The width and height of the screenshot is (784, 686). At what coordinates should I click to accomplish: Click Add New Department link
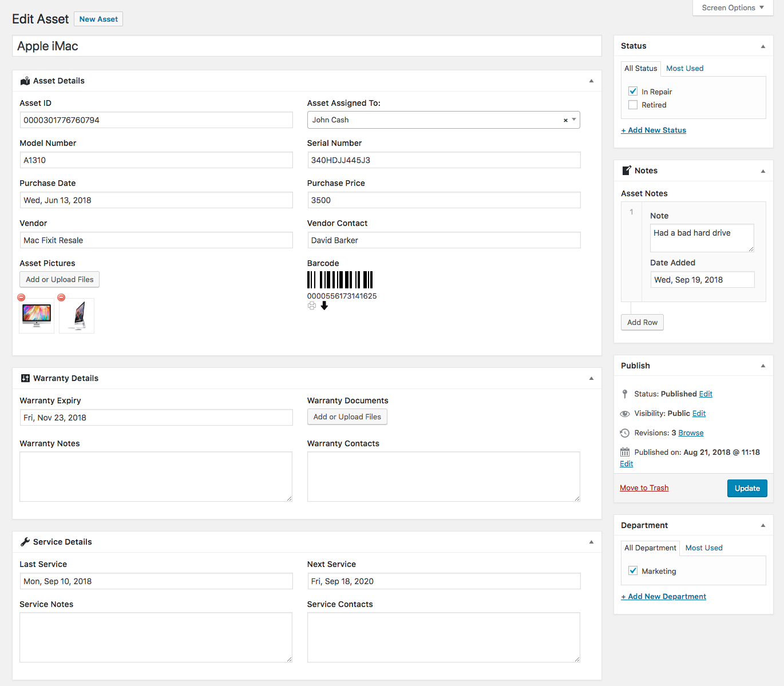click(664, 597)
